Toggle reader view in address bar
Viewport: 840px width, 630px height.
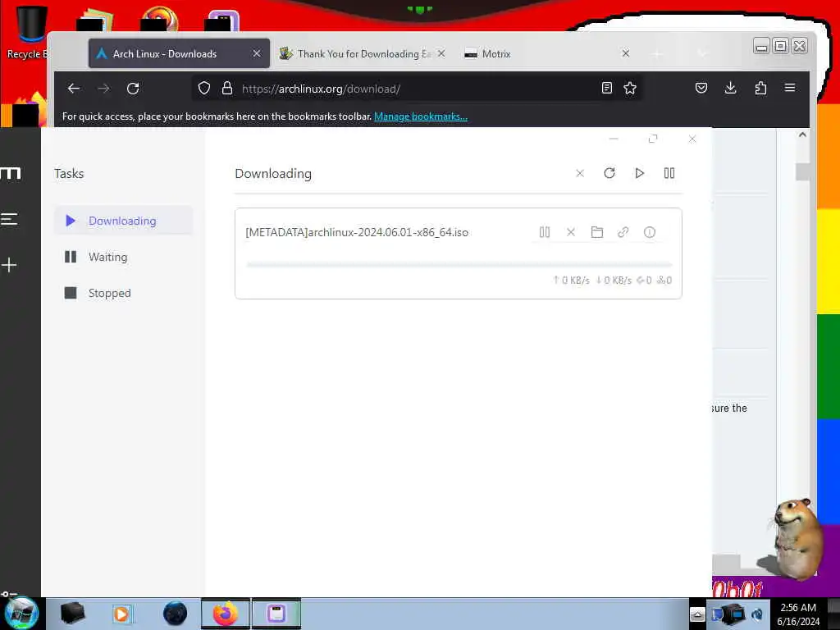pyautogui.click(x=606, y=88)
